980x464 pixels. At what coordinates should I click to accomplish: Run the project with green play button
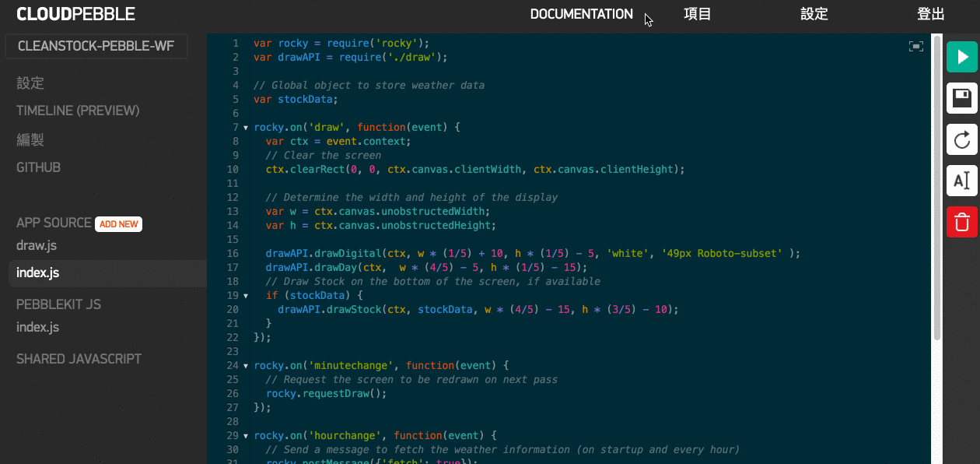(x=961, y=57)
